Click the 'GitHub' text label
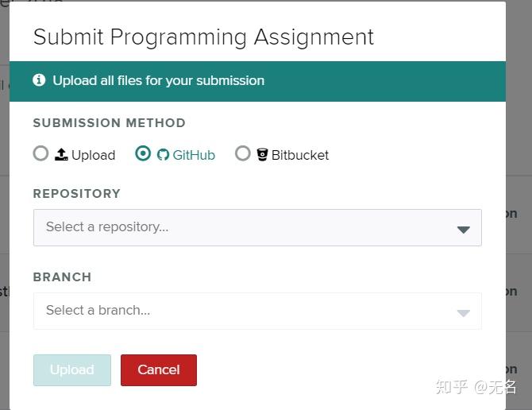The width and height of the screenshot is (532, 410). [194, 155]
